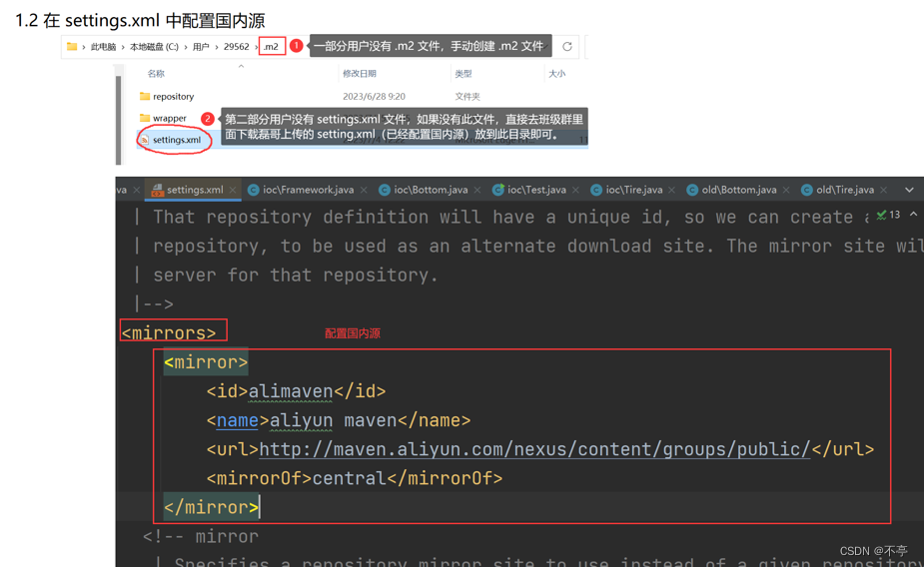Click the <name> tag text

pos(238,420)
